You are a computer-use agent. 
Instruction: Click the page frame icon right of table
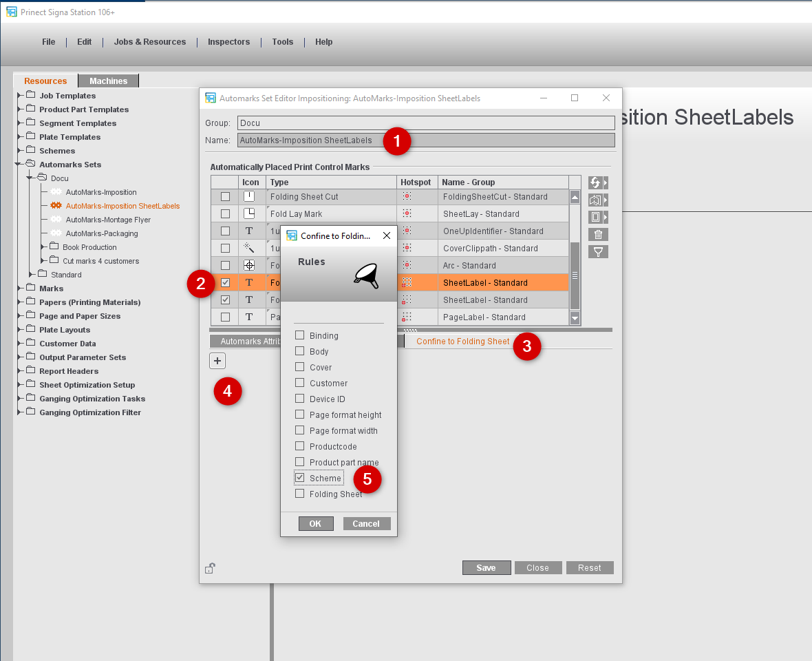[596, 218]
